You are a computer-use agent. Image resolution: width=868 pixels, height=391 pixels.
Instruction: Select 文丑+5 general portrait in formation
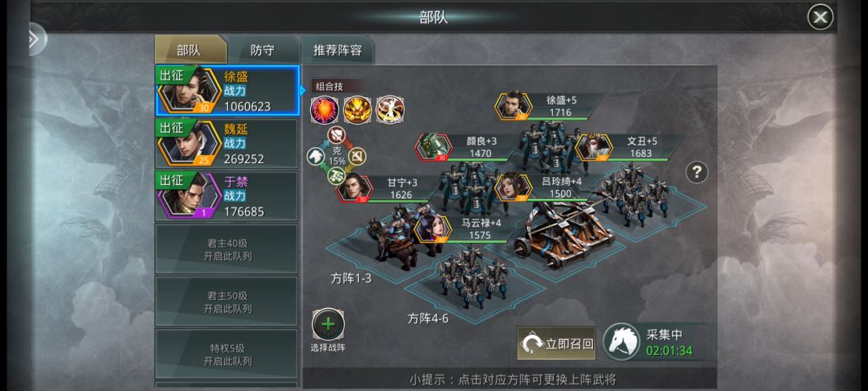coord(594,147)
